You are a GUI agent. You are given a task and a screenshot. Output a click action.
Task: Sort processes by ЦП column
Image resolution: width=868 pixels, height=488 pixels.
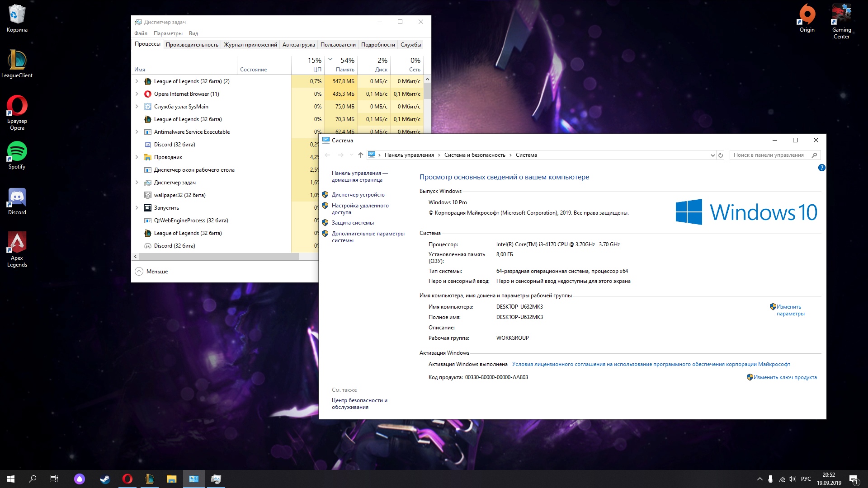(308, 65)
